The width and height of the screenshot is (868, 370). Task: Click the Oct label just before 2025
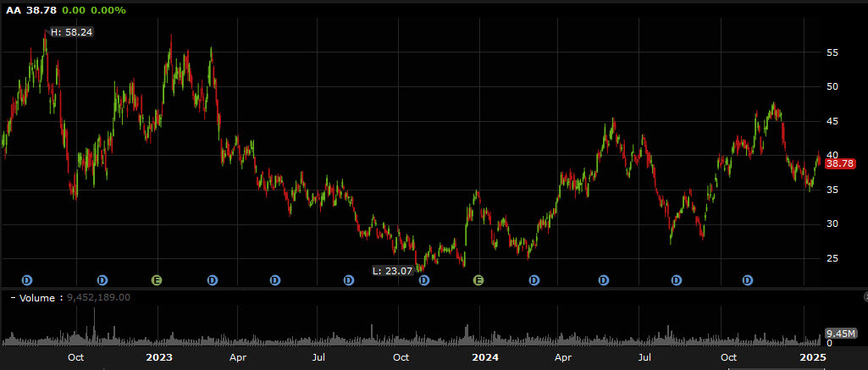(x=728, y=357)
